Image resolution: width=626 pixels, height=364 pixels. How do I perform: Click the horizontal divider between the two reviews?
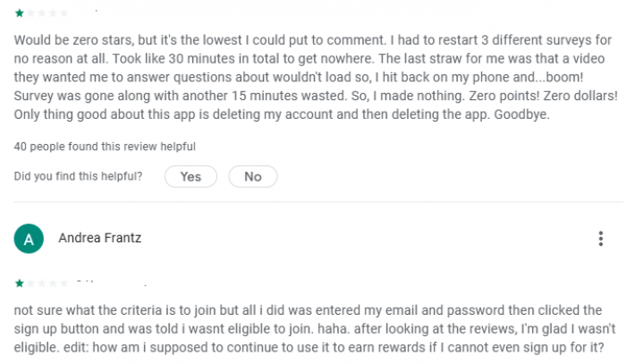click(x=318, y=202)
